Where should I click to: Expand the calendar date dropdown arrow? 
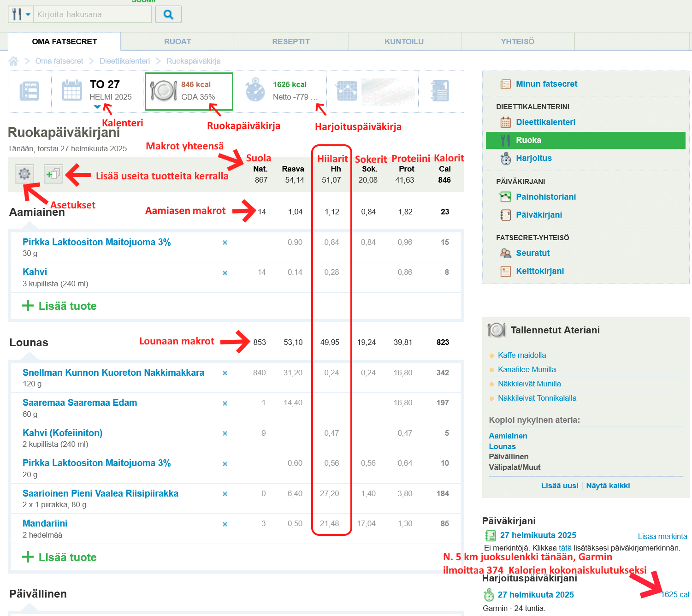coord(97,107)
